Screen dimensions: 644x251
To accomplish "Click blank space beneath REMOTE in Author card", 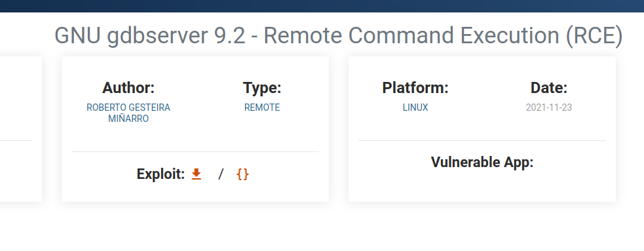I will (x=262, y=130).
